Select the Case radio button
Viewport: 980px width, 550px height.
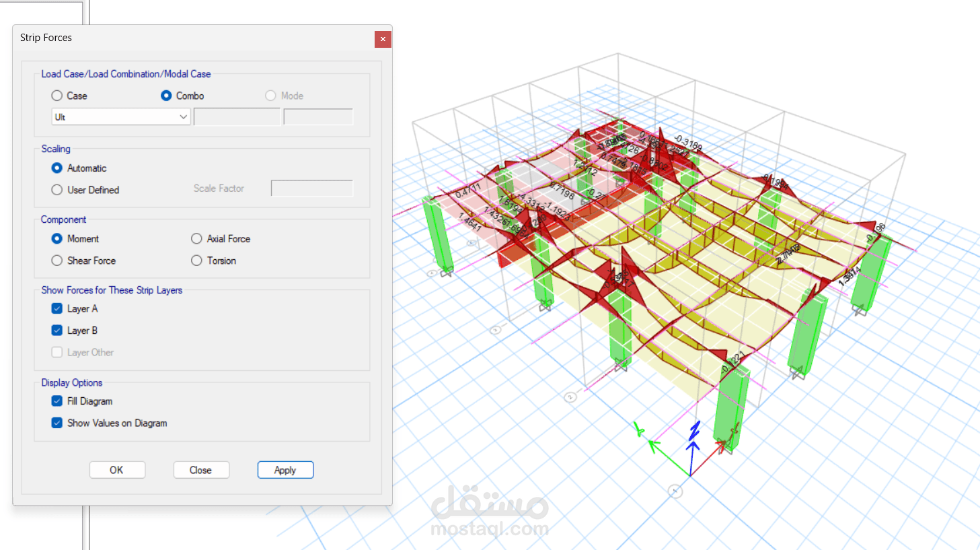pyautogui.click(x=57, y=96)
